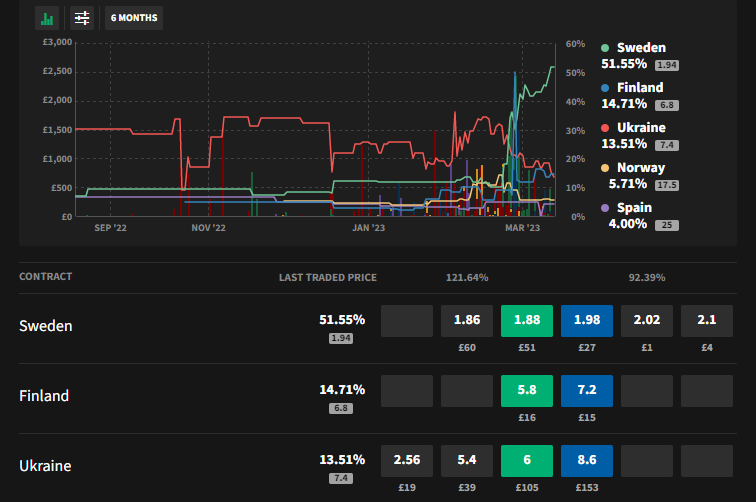Click the Norway legend yellow dot
Viewport: 756px width, 502px height.
click(605, 168)
